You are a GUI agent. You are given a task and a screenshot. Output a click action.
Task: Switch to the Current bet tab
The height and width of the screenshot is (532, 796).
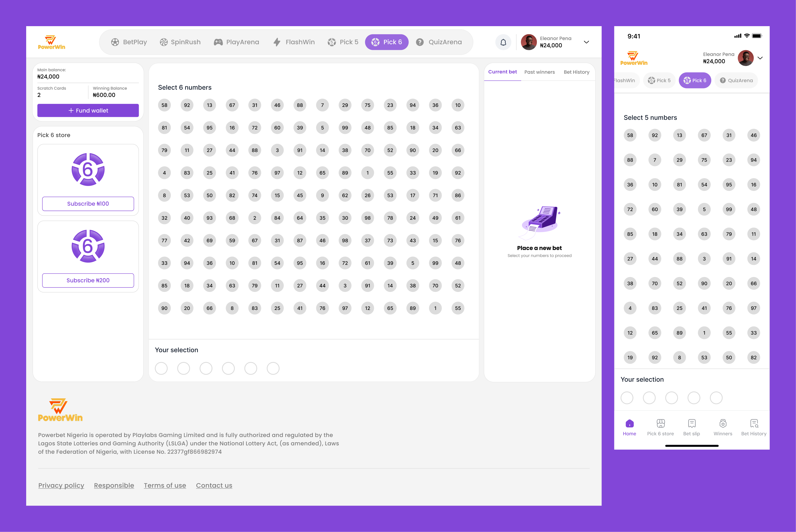coord(502,72)
